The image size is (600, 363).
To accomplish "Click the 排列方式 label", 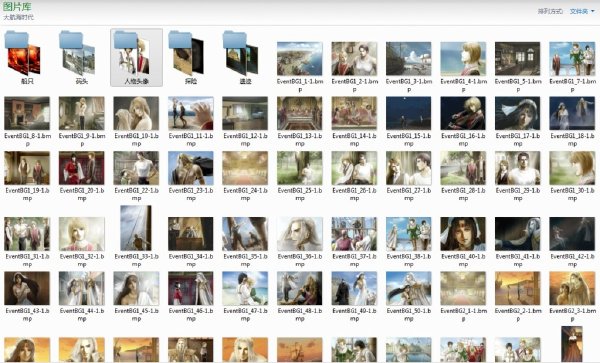I will tap(550, 11).
